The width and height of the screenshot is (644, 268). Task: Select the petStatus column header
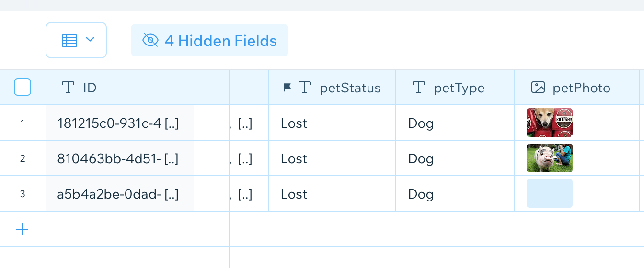tap(332, 87)
